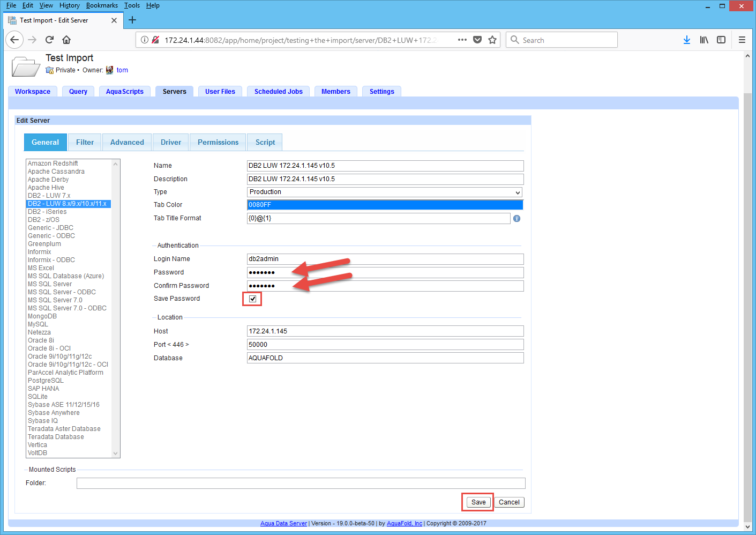The image size is (756, 535).
Task: Click the Mounted Scripts Folder field
Action: pos(301,484)
